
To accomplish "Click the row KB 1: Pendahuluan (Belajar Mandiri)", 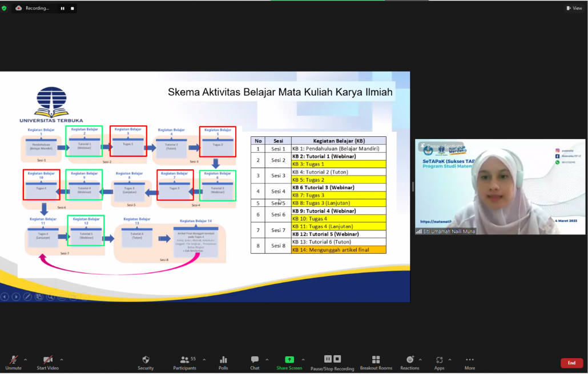I will (x=339, y=149).
